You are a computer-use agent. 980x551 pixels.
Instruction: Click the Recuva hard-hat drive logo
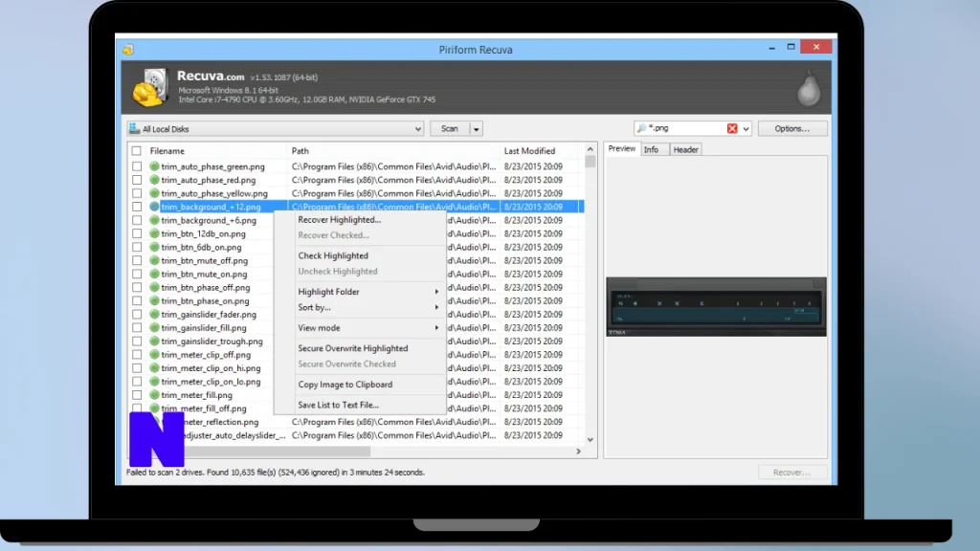(150, 87)
